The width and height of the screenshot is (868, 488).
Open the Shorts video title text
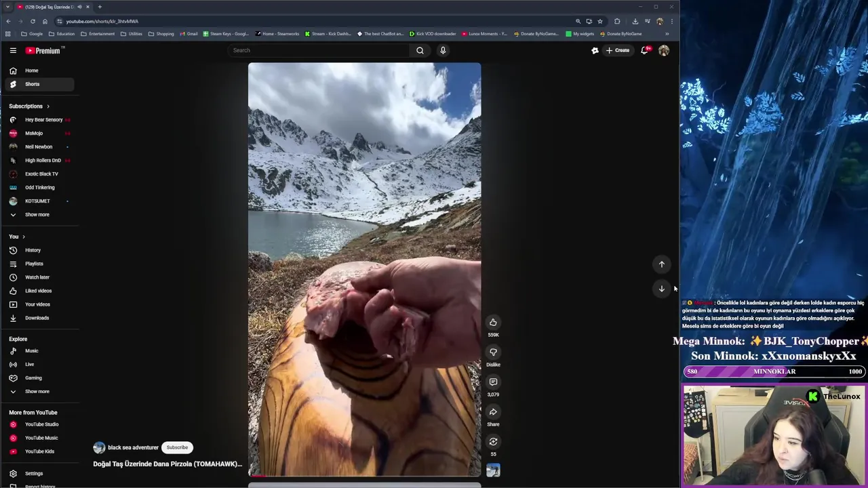pyautogui.click(x=167, y=464)
